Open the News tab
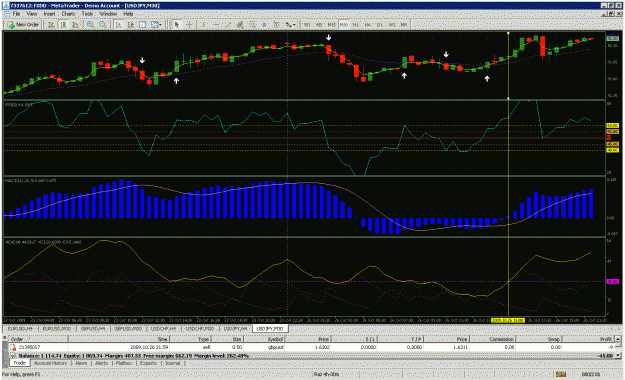This screenshot has height=380, width=625. [x=81, y=363]
